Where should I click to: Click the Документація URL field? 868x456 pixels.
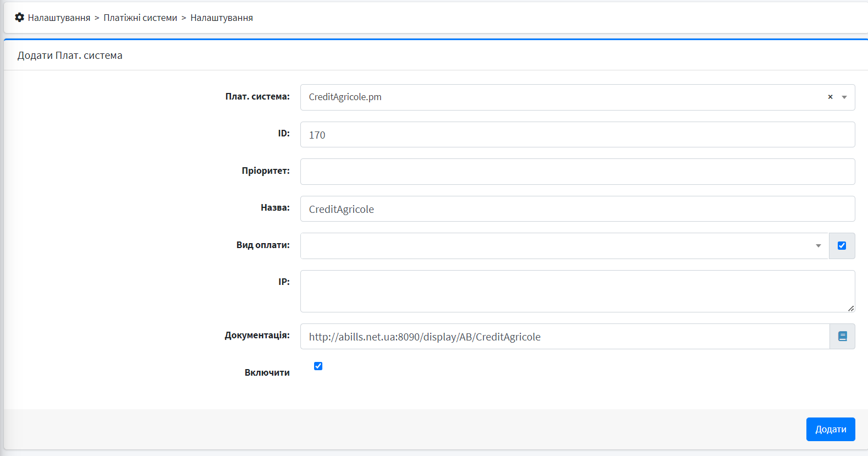[x=565, y=337]
